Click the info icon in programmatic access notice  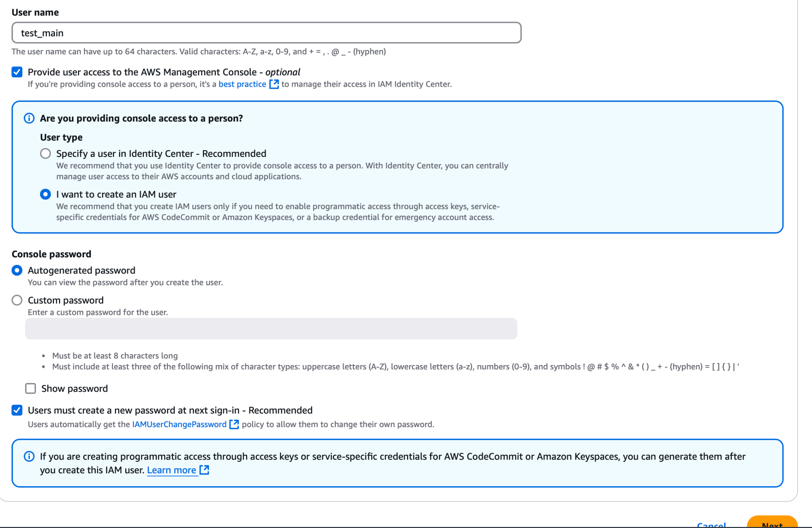(x=29, y=456)
